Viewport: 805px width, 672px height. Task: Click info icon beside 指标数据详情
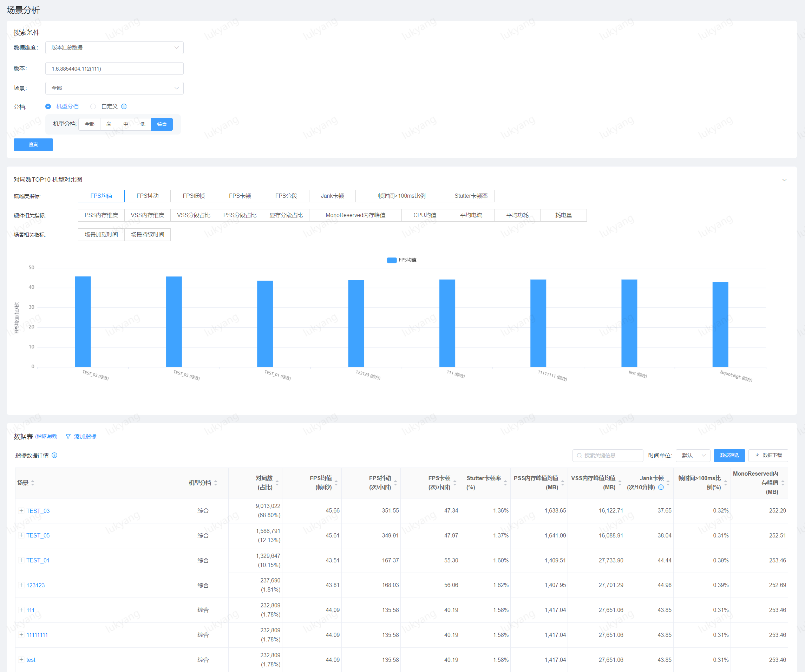(54, 455)
